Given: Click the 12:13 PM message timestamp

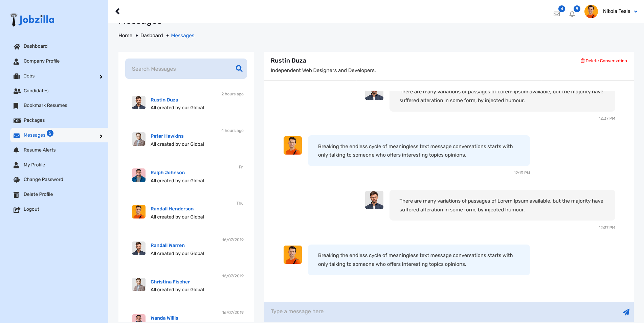Looking at the screenshot, I should click(522, 173).
